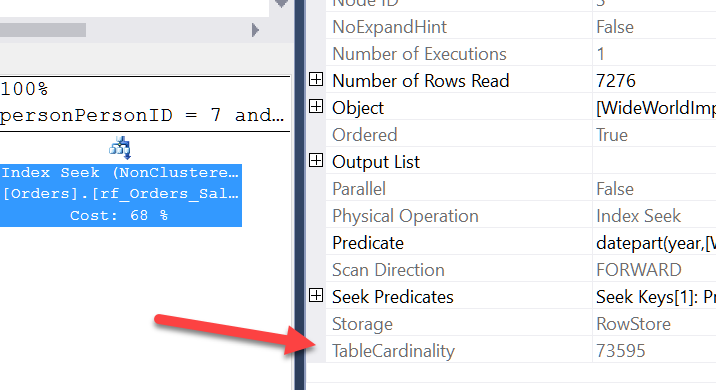Select the Ordered property row
716x390 pixels.
pos(521,135)
